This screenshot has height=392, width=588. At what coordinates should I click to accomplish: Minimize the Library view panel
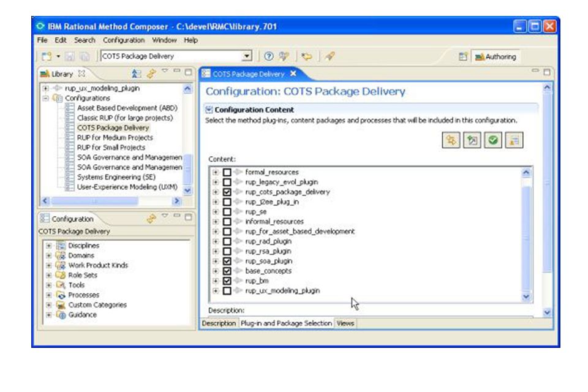(x=176, y=71)
